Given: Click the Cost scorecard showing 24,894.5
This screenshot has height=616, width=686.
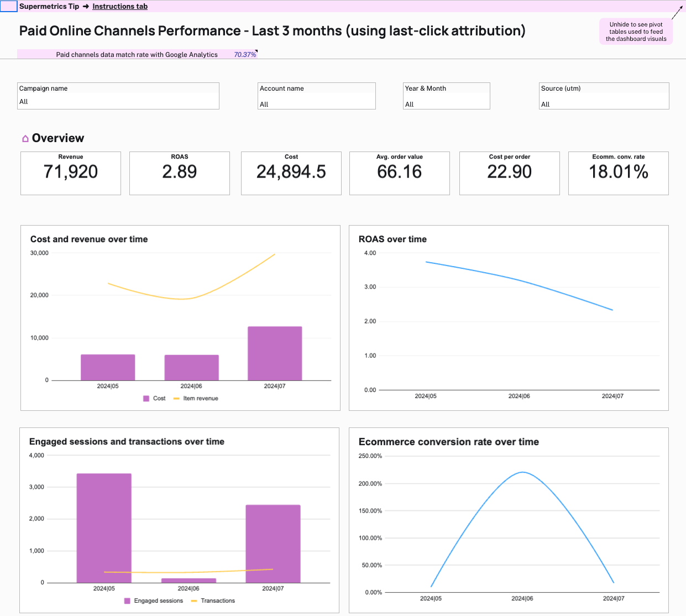Looking at the screenshot, I should [291, 173].
